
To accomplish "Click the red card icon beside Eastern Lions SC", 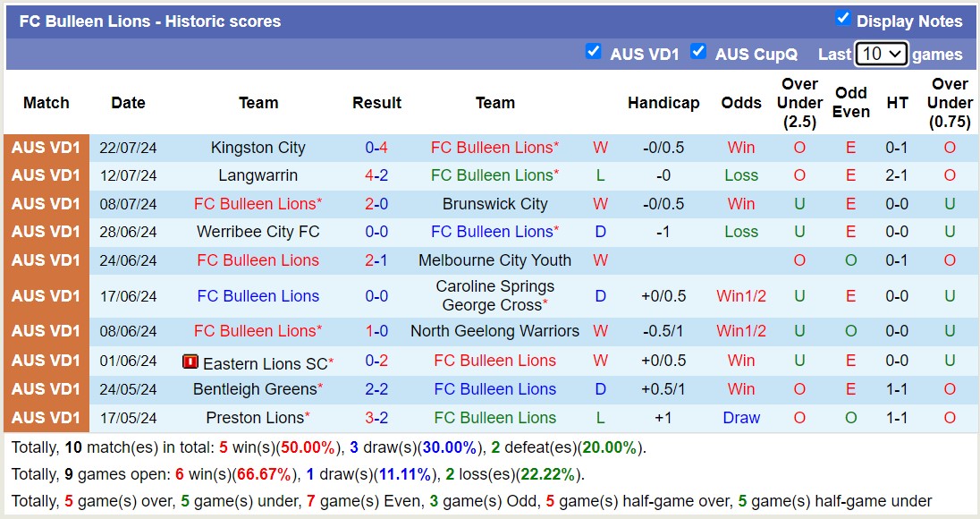I will tap(189, 361).
